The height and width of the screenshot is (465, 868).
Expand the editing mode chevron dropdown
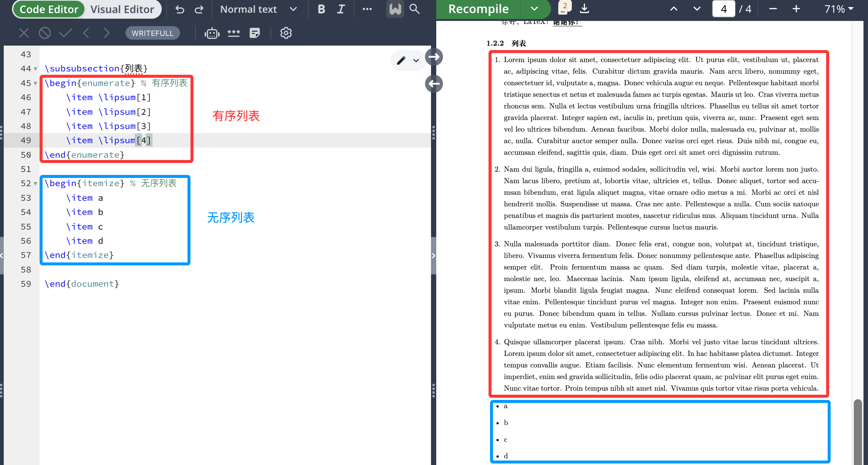[416, 61]
